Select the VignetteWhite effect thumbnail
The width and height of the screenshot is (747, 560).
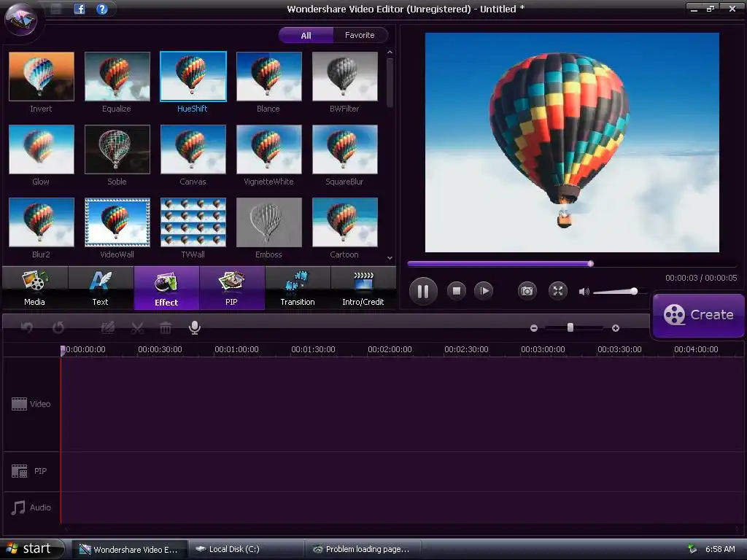click(x=269, y=149)
